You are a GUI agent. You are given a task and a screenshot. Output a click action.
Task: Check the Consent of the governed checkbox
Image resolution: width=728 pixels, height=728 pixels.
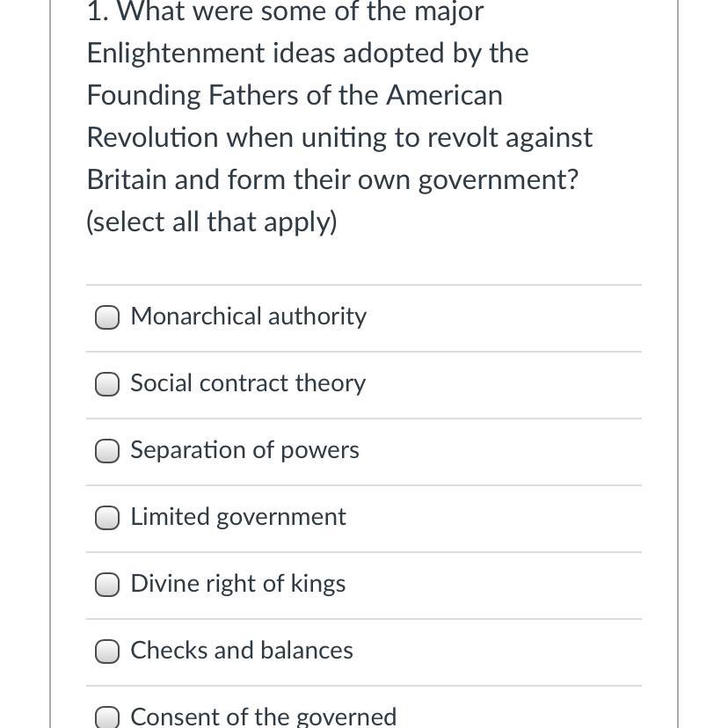[107, 717]
